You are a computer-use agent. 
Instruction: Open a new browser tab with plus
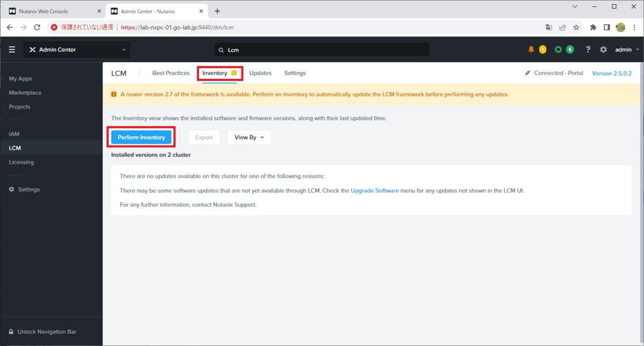217,11
